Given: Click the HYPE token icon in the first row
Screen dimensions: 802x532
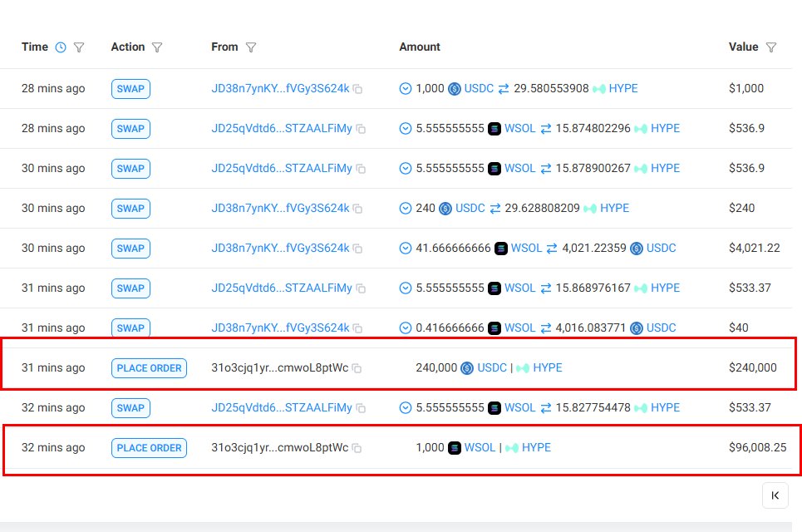Looking at the screenshot, I should tap(601, 88).
